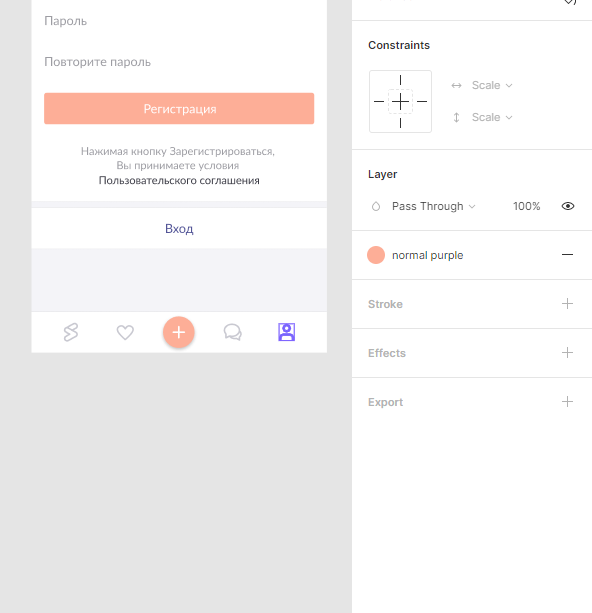This screenshot has width=592, height=613.
Task: Click the orange Регистрация button
Action: click(179, 108)
